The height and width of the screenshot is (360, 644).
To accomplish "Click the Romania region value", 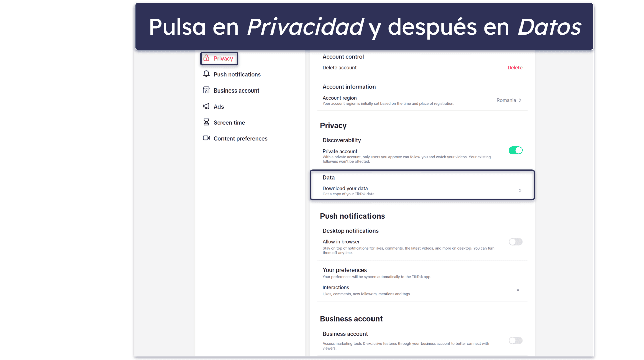I will [x=506, y=100].
